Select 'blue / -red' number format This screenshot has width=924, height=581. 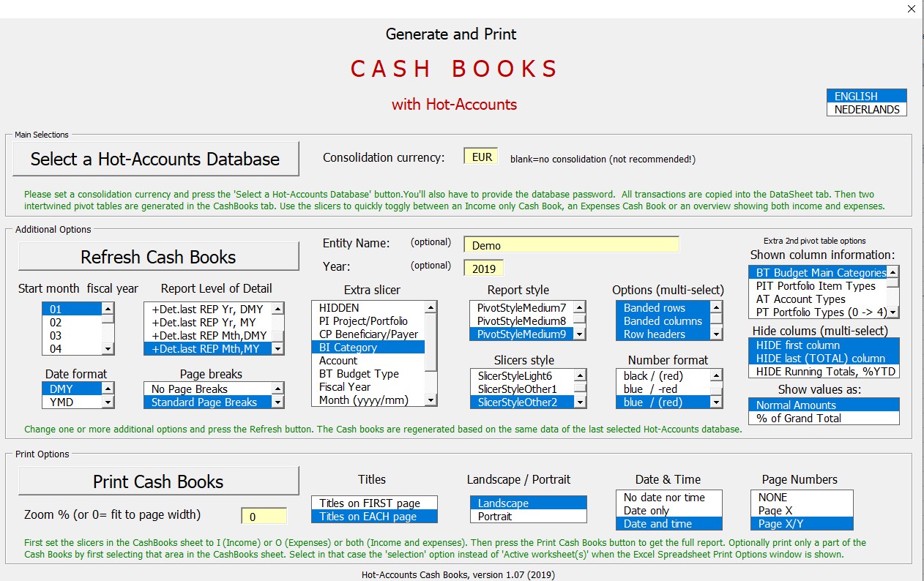[x=663, y=389]
